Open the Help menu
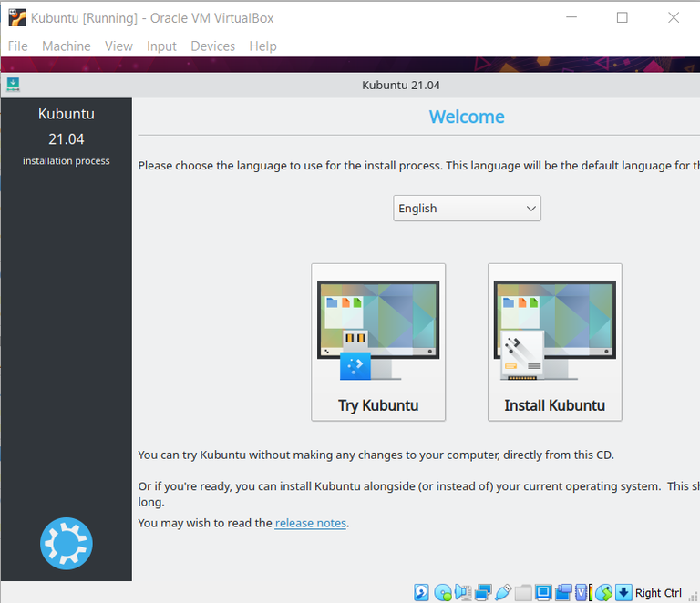This screenshot has width=700, height=603. (x=262, y=46)
